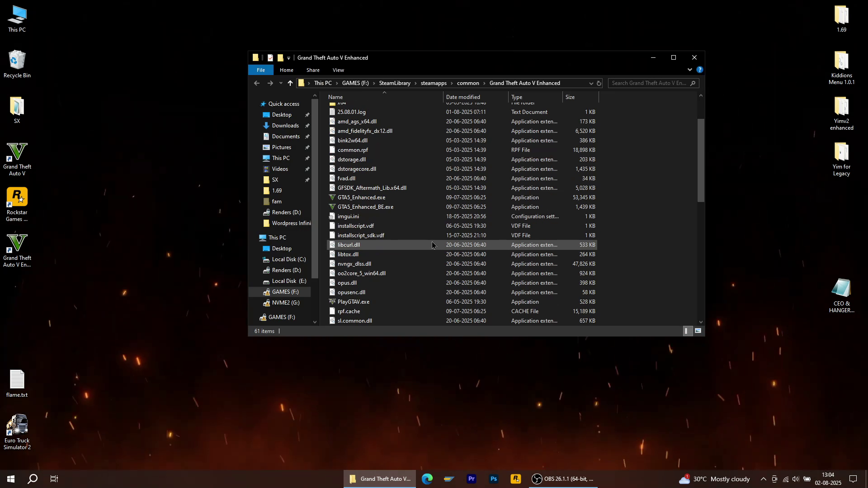868x488 pixels.
Task: Select Grand Theft Auto V Enhanced desktop shortcut
Action: tap(17, 250)
